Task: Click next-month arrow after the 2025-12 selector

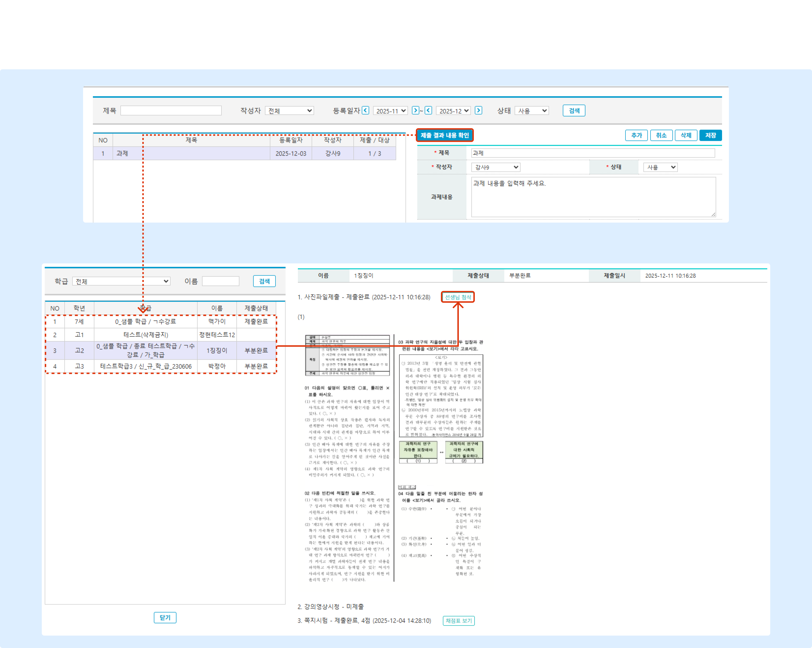Action: tap(478, 110)
